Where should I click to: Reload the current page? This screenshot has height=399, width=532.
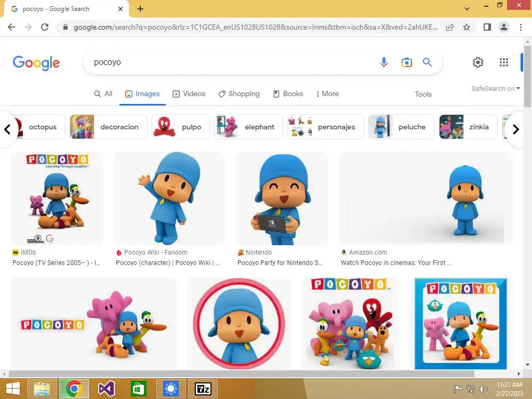[x=45, y=27]
